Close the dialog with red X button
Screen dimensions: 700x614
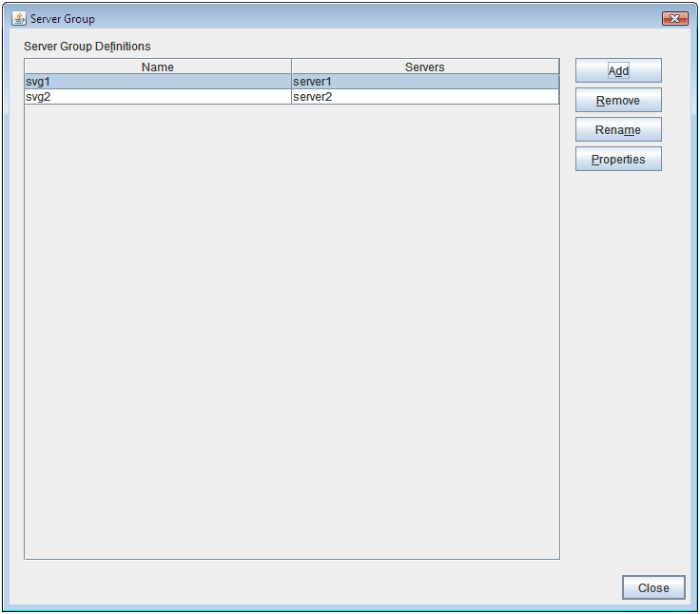[674, 18]
